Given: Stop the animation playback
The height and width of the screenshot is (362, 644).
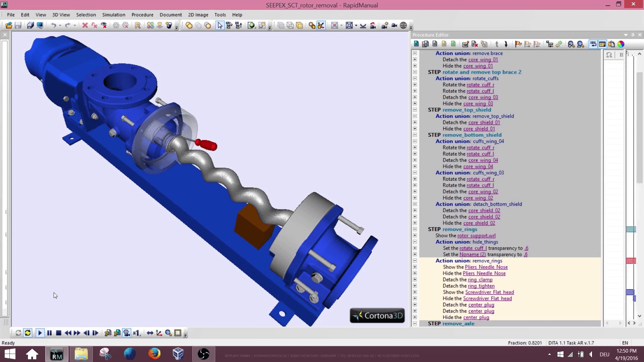Looking at the screenshot, I should (x=59, y=333).
